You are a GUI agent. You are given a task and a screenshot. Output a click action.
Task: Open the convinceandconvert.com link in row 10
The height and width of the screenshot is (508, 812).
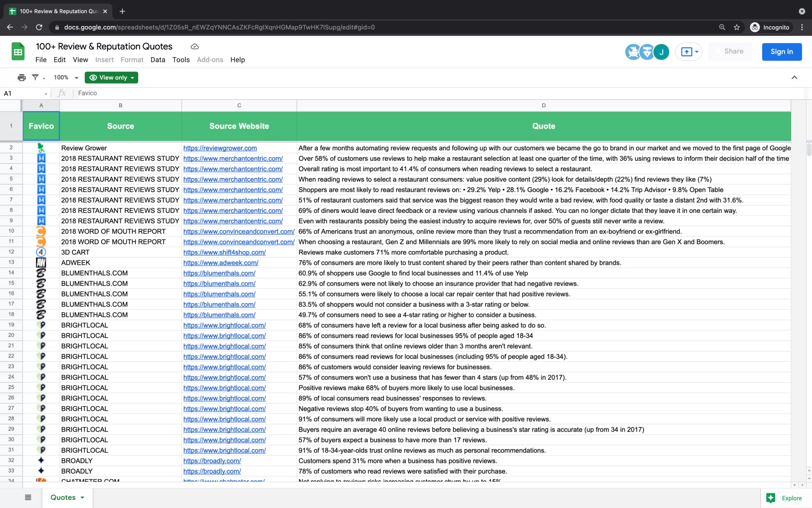click(239, 231)
